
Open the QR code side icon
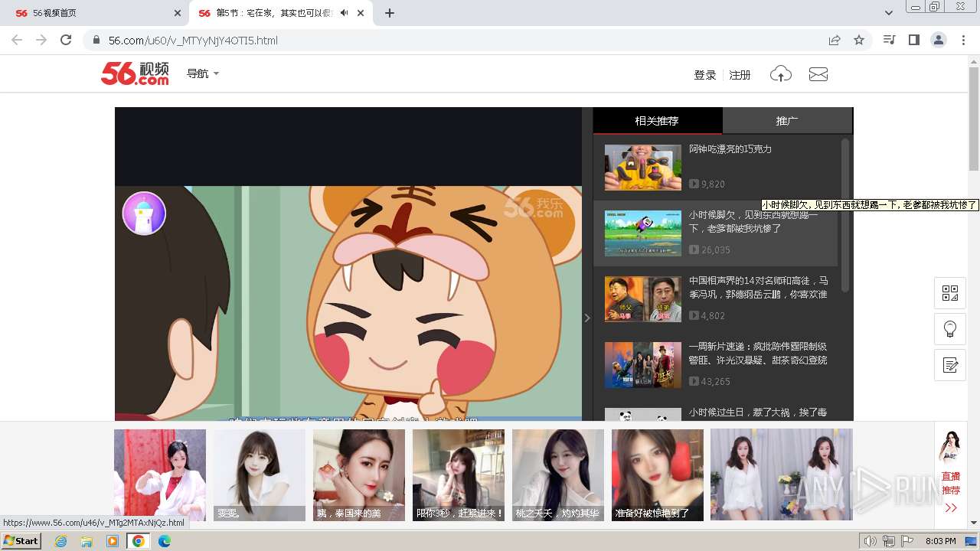(950, 293)
